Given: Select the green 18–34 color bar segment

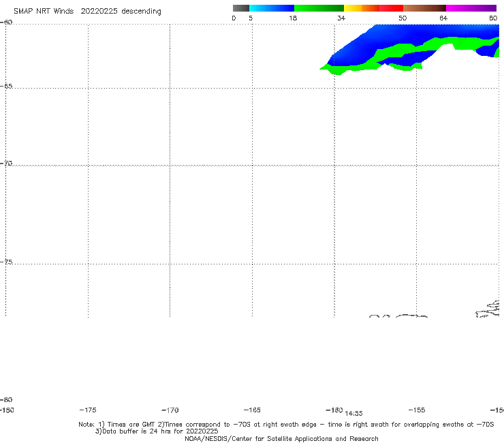Looking at the screenshot, I should [x=319, y=8].
